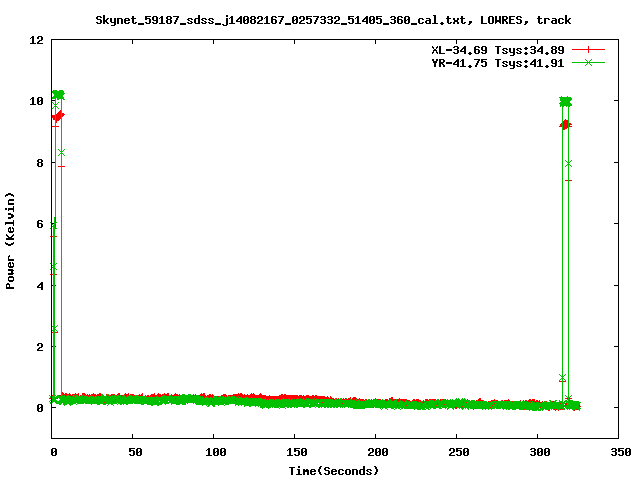The width and height of the screenshot is (640, 480).
Task: Click x-axis tick label 100
Action: coord(215,452)
